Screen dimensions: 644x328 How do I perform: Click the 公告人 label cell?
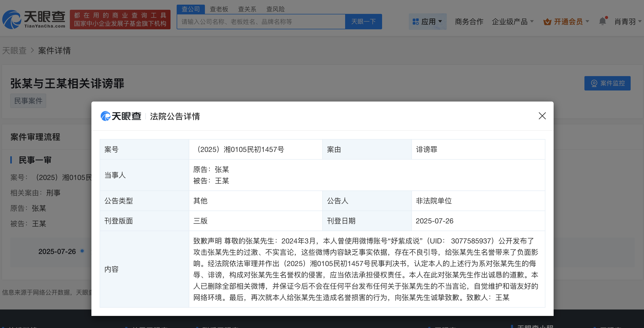point(367,201)
